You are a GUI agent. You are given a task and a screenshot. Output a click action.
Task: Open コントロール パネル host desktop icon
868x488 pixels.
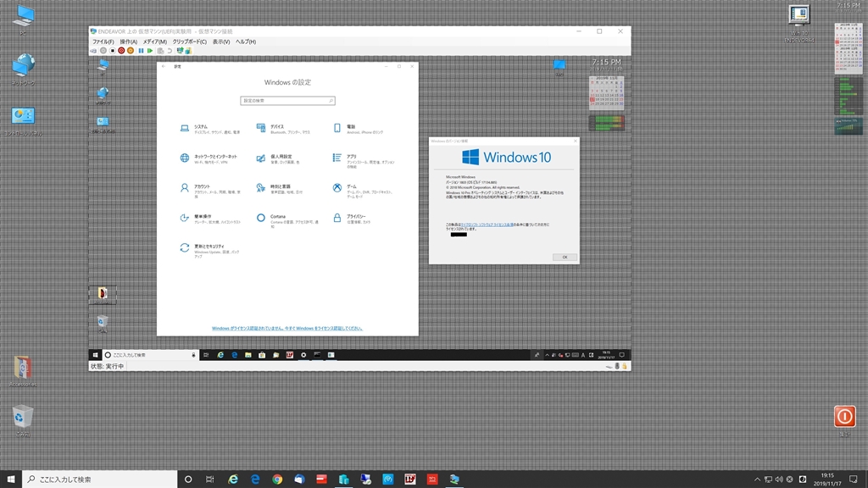[x=23, y=121]
